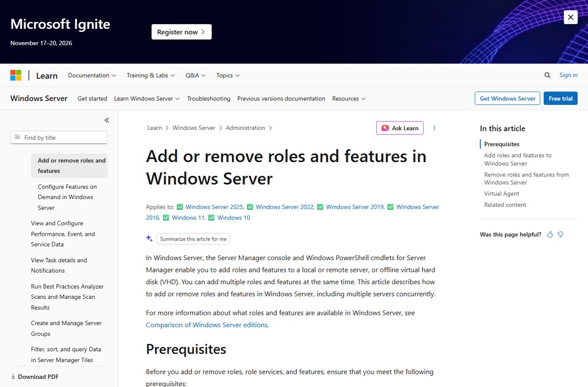
Task: Expand the Training & Labs menu
Action: tap(151, 75)
